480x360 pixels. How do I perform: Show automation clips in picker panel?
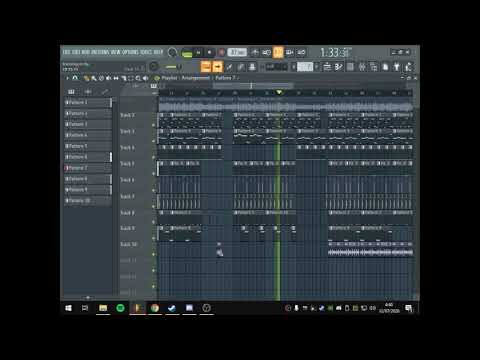tap(105, 91)
